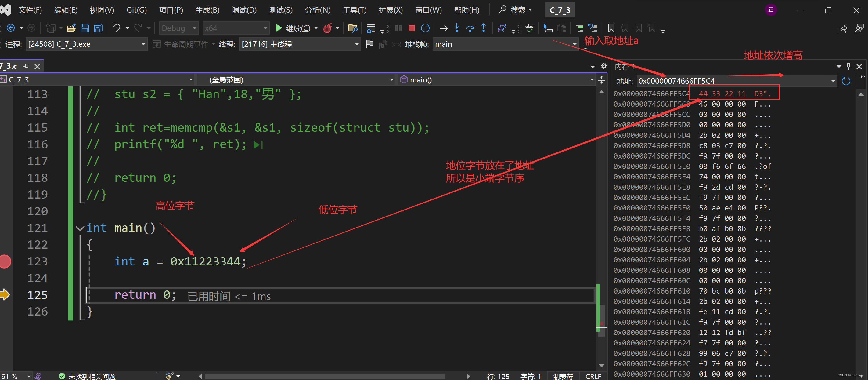The image size is (868, 380).
Task: Click the thread flag icon in the debug location bar
Action: click(370, 44)
